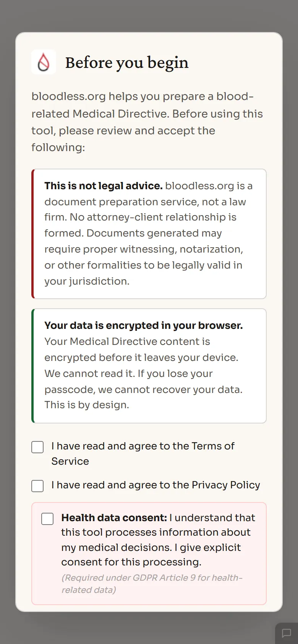The width and height of the screenshot is (298, 644).
Task: Enable the Health data consent checkbox
Action: tap(47, 519)
